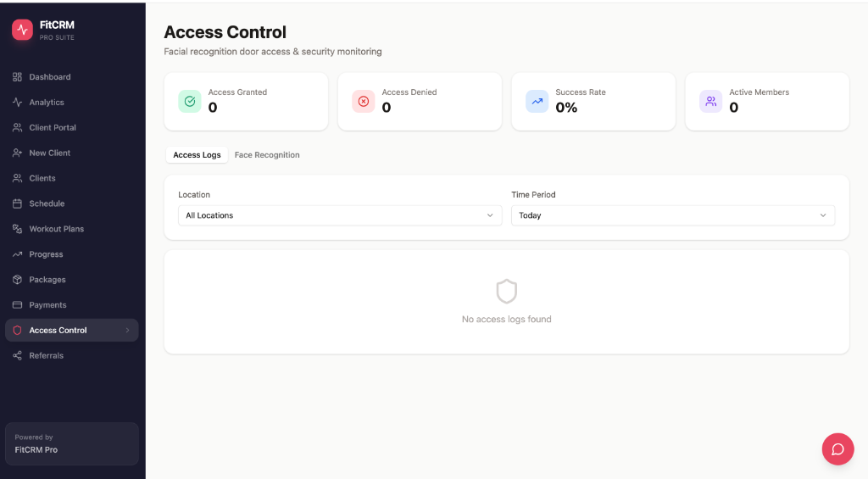
Task: Click the Schedule calendar icon
Action: pyautogui.click(x=17, y=203)
